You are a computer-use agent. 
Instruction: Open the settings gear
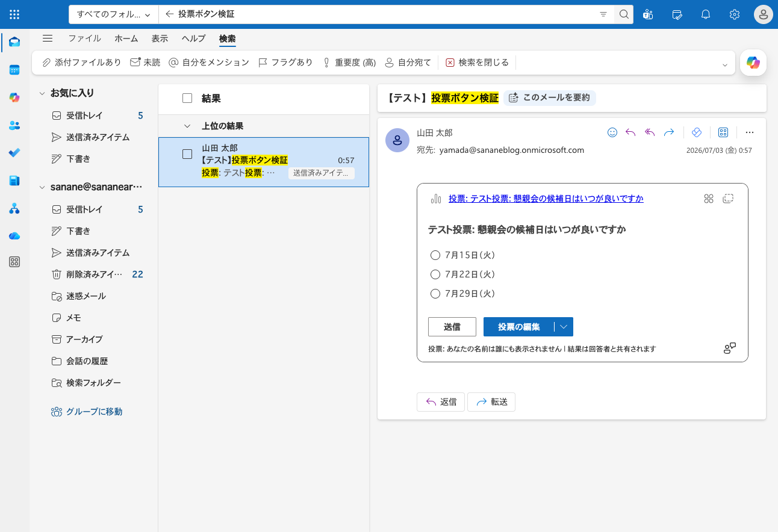click(x=735, y=14)
